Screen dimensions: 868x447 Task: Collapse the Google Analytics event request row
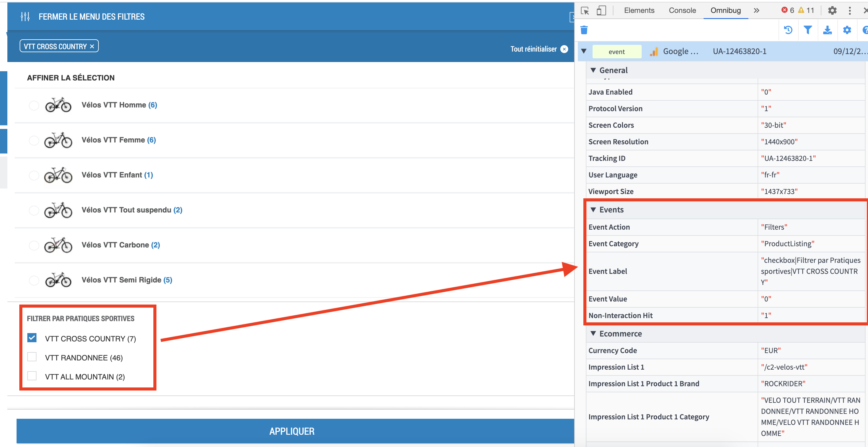[584, 51]
